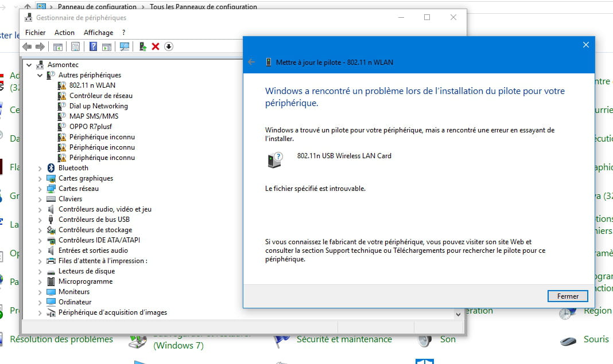
Task: Open Sécurité et maintenance in Control Panel
Action: 344,339
